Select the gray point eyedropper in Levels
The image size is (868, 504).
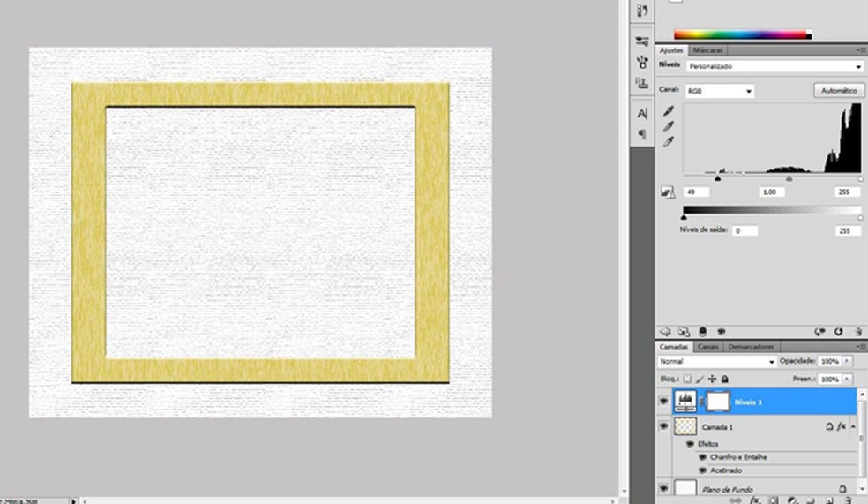click(669, 127)
